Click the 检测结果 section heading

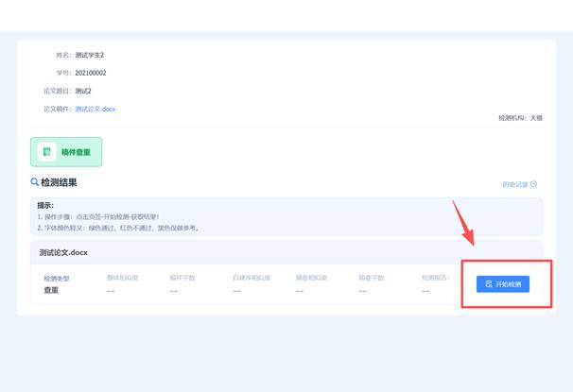click(x=59, y=182)
